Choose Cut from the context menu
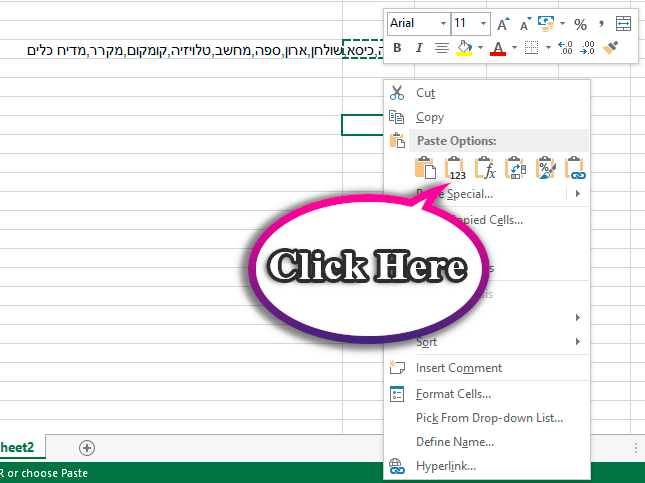The width and height of the screenshot is (645, 483). pos(425,93)
